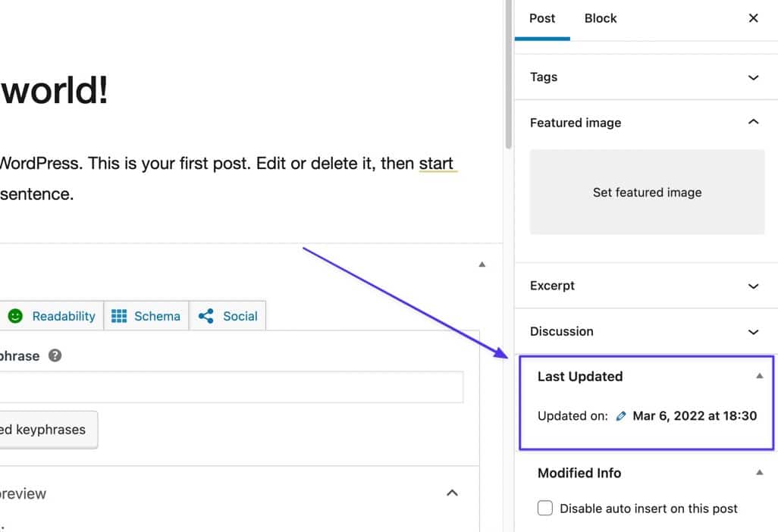The width and height of the screenshot is (778, 532).
Task: Click the pencil icon to edit the update date
Action: click(x=621, y=416)
